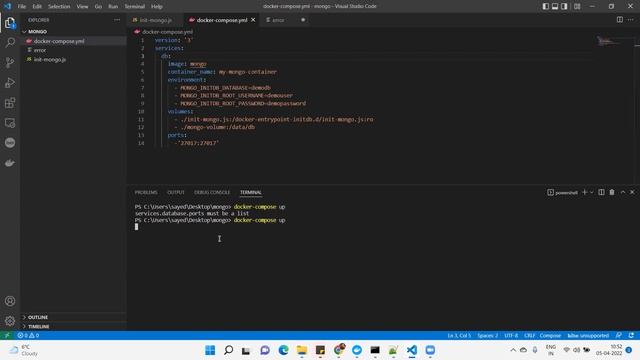Split the editor to the right

coord(620,20)
